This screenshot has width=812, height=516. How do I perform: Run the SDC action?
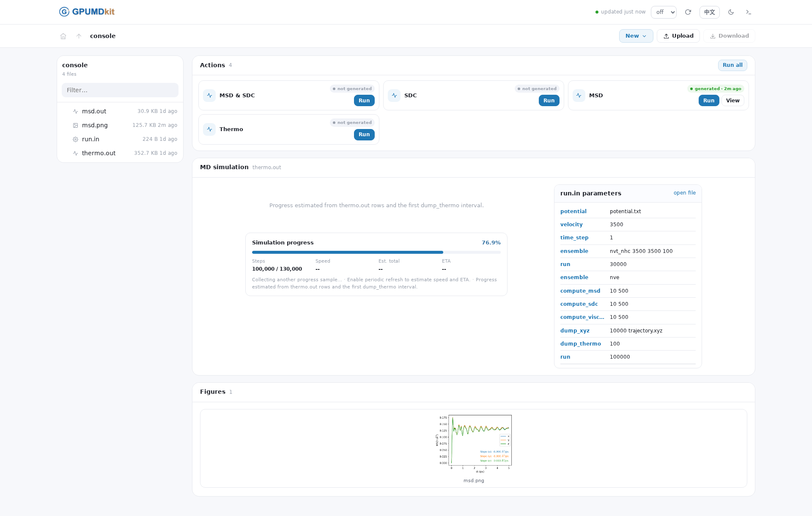point(549,101)
